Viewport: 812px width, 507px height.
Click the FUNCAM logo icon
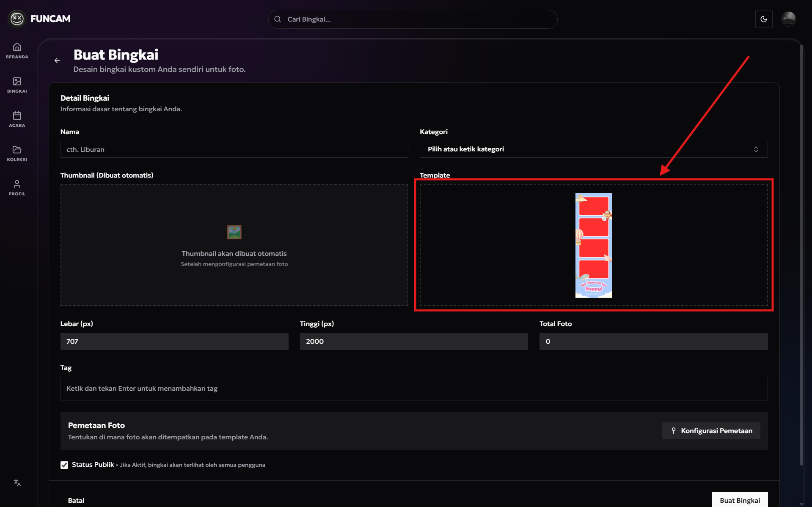[x=17, y=19]
